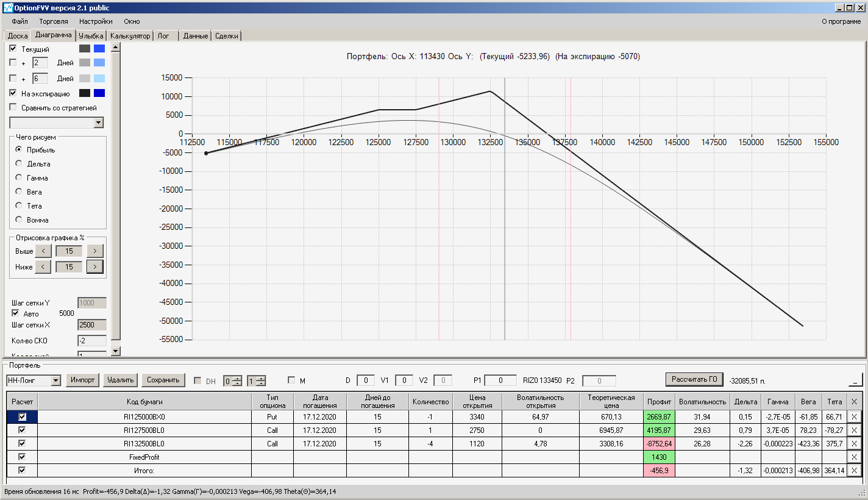The image size is (868, 500).
Task: Click the pale blue swatch in the +6 Дней row
Action: (99, 78)
